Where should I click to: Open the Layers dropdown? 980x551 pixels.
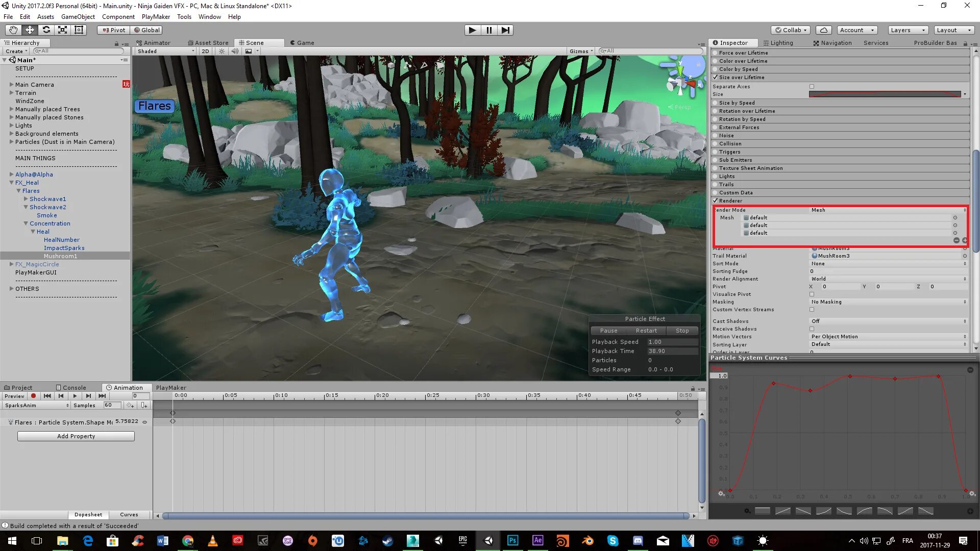908,30
